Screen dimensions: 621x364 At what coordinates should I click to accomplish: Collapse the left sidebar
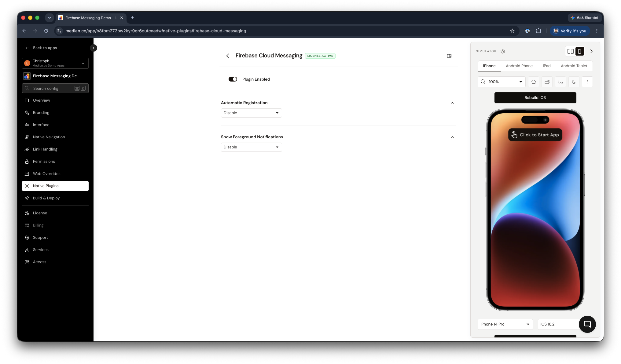tap(94, 48)
